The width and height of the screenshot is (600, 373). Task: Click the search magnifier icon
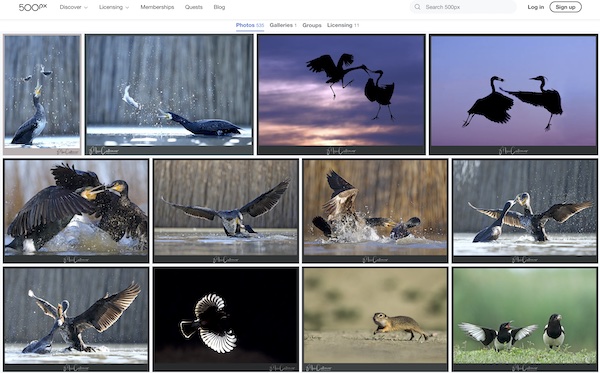point(417,7)
